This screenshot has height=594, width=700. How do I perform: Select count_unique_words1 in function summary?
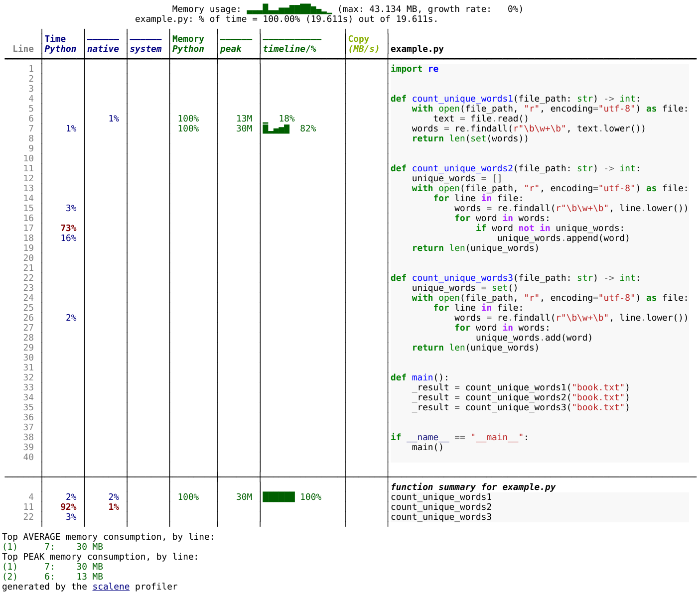441,497
